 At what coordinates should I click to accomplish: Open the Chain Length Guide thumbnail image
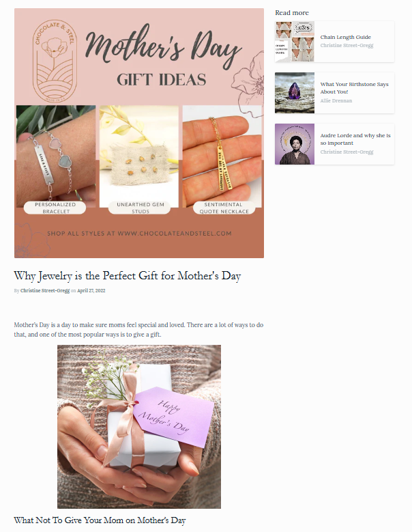pyautogui.click(x=295, y=42)
